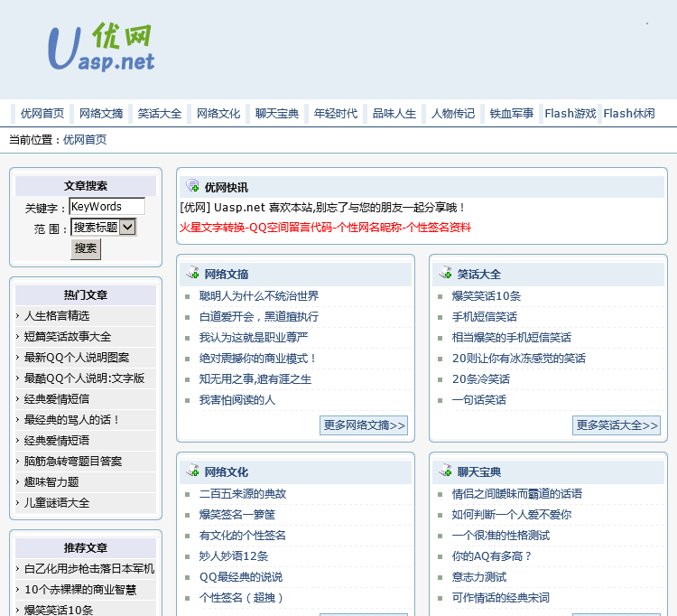Open hot article 趣味智力题

(x=51, y=482)
